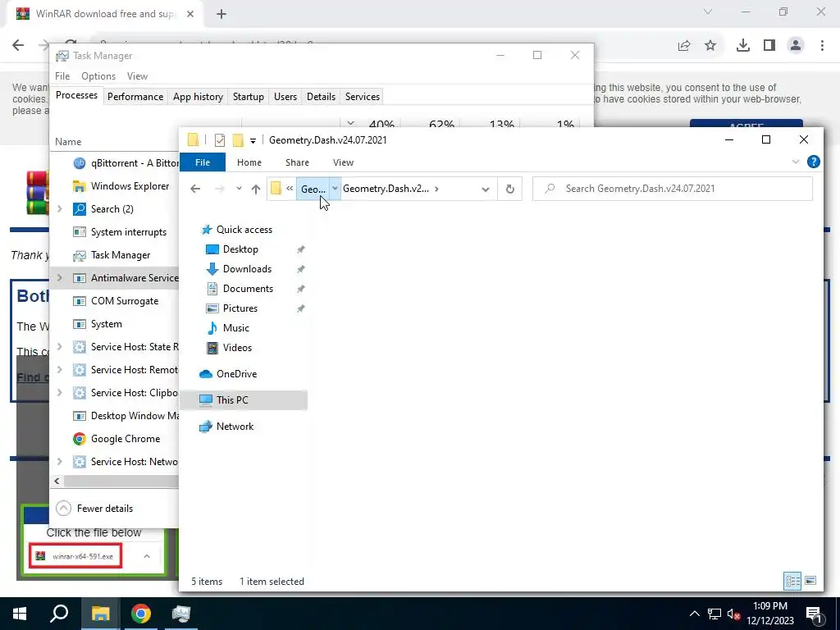Sort Task Manager by Name column
The image size is (840, 630).
click(68, 141)
